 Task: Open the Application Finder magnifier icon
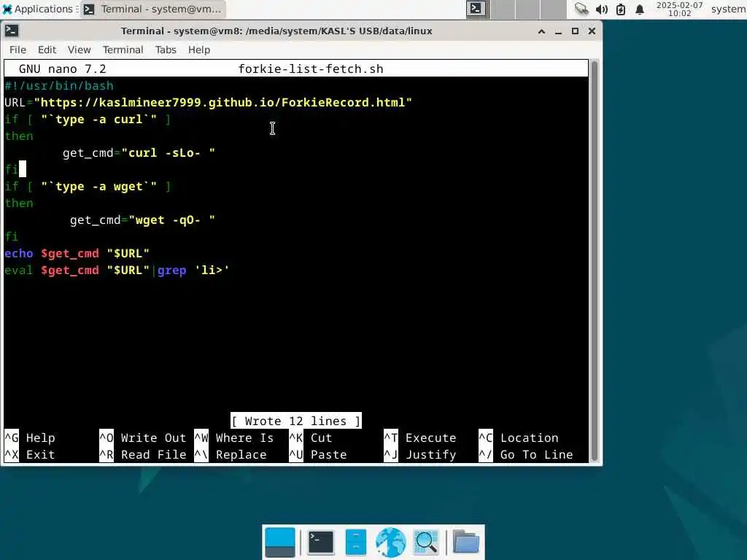426,542
